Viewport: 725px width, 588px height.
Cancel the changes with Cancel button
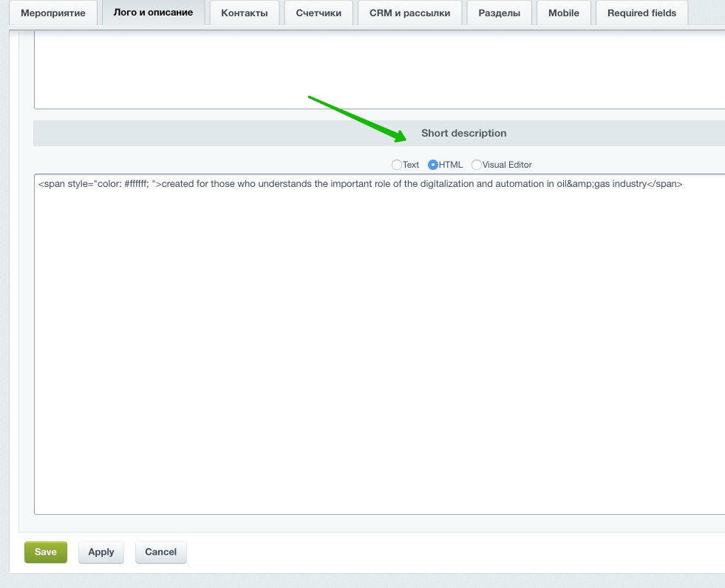click(x=160, y=552)
